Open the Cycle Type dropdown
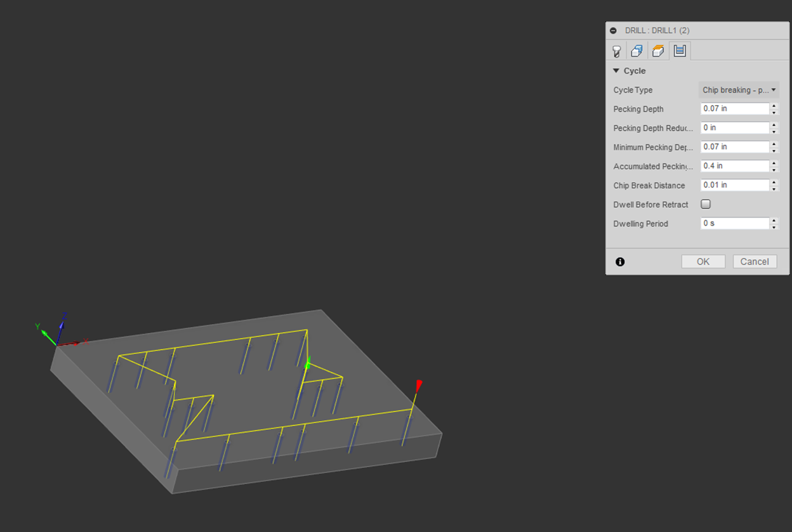The width and height of the screenshot is (792, 532). coord(739,90)
